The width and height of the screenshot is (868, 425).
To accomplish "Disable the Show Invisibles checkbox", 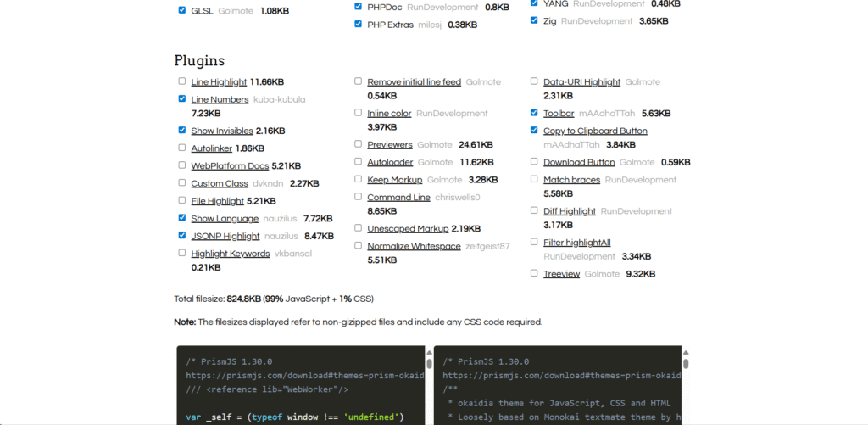I will tap(182, 131).
